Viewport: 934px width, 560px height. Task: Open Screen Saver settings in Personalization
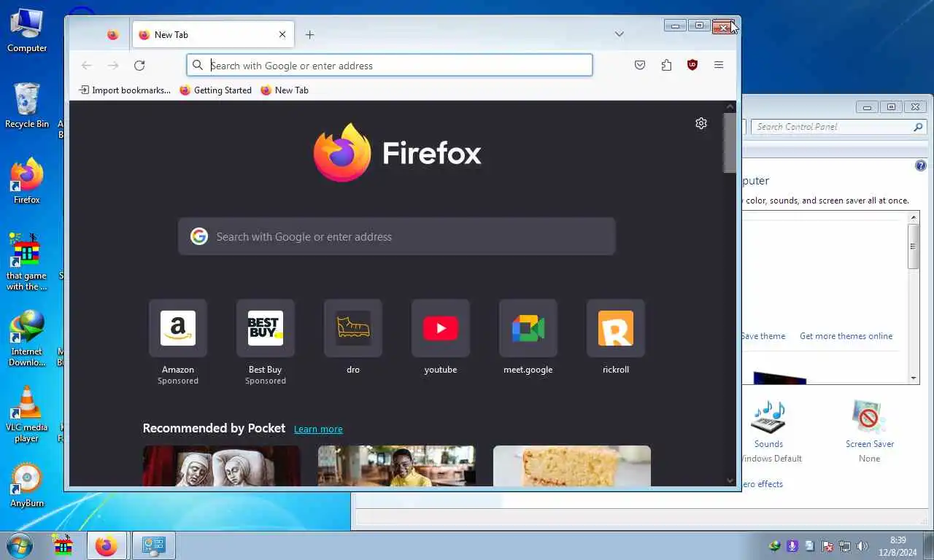click(869, 431)
